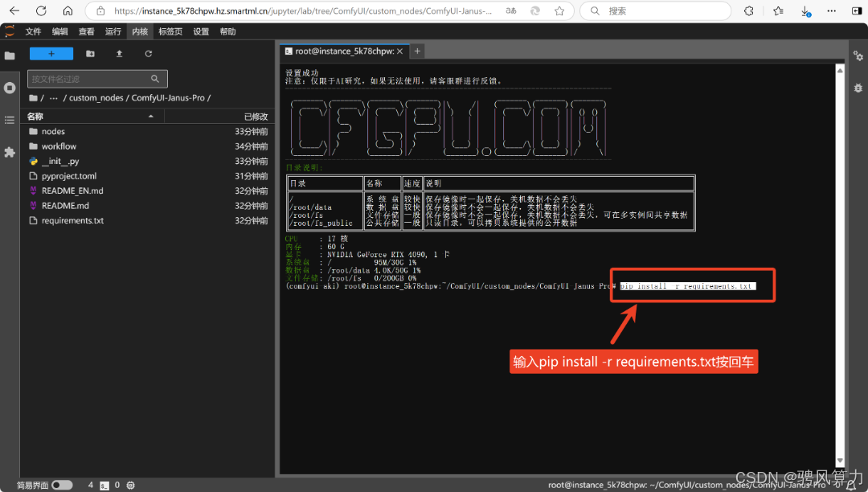Click the blue new launcher plus button
Image resolution: width=868 pixels, height=492 pixels.
[51, 54]
